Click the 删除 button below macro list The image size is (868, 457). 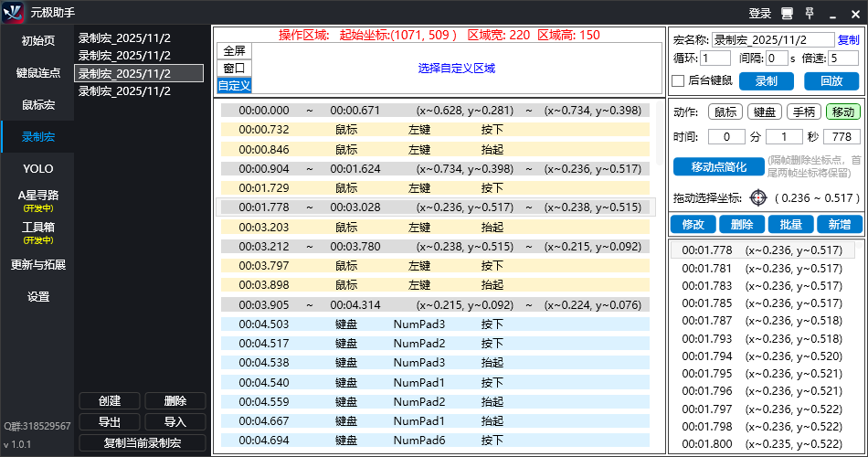175,400
